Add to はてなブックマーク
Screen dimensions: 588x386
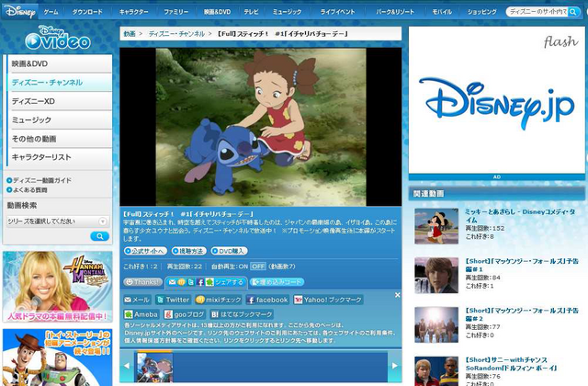click(x=242, y=314)
